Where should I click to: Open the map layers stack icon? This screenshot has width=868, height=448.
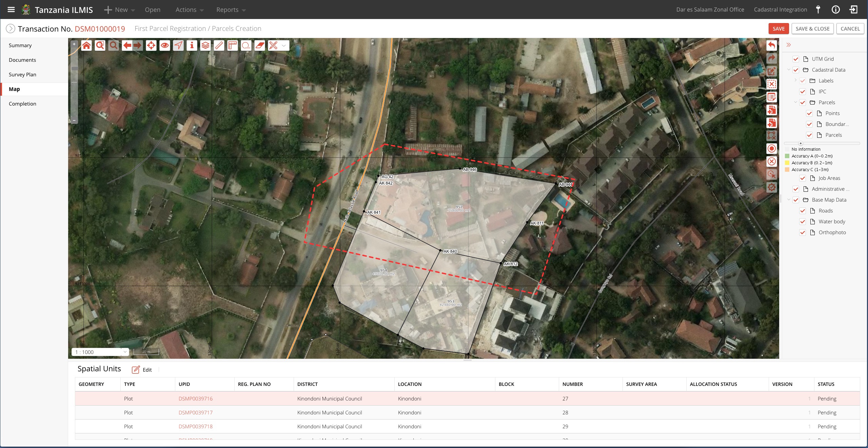pos(205,45)
